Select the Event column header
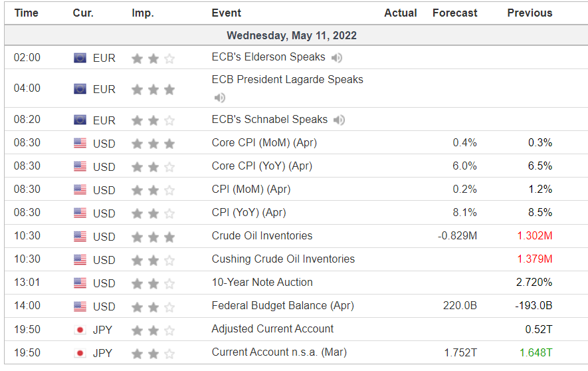Image resolution: width=588 pixels, height=371 pixels. (x=226, y=13)
